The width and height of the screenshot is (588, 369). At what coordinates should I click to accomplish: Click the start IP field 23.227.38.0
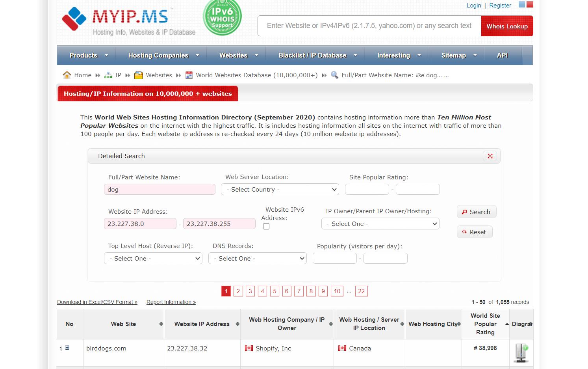point(140,224)
